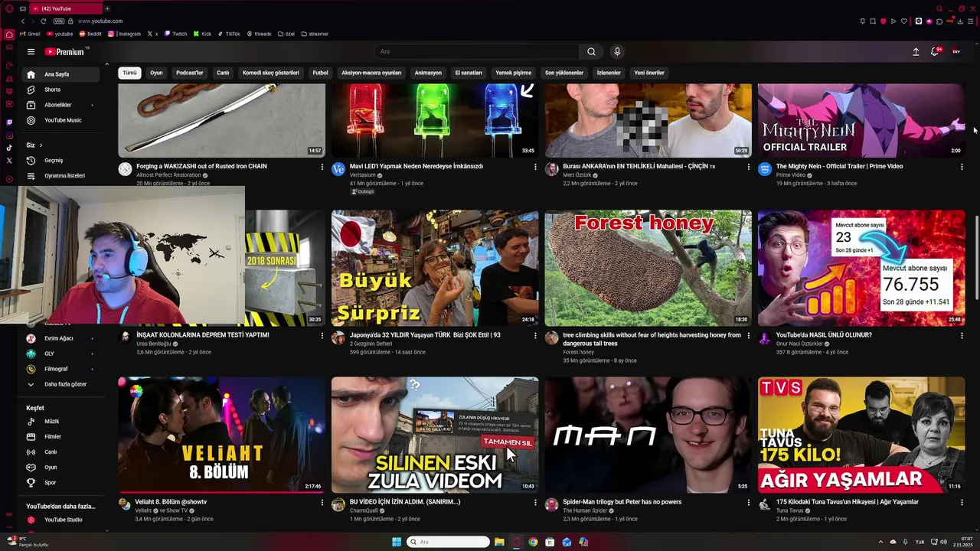The image size is (980, 551).
Task: Open the Gmail bookmark
Action: (30, 34)
